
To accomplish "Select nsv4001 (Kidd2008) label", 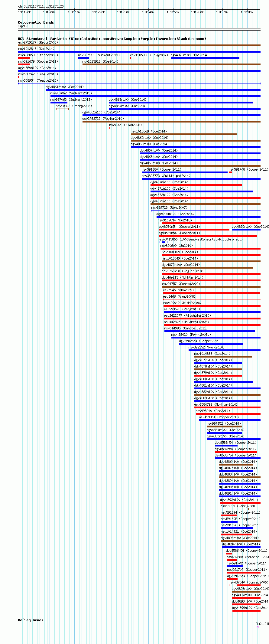I will click(x=125, y=125).
